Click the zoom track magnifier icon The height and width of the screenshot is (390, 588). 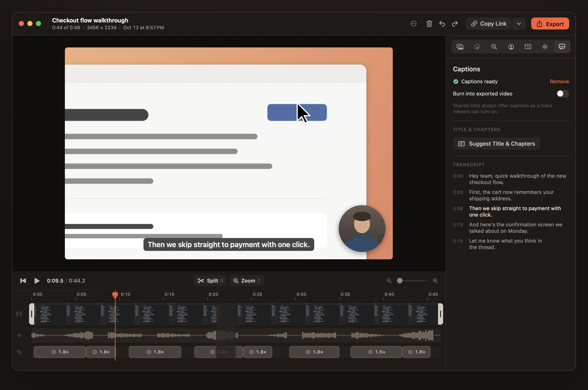tap(19, 352)
